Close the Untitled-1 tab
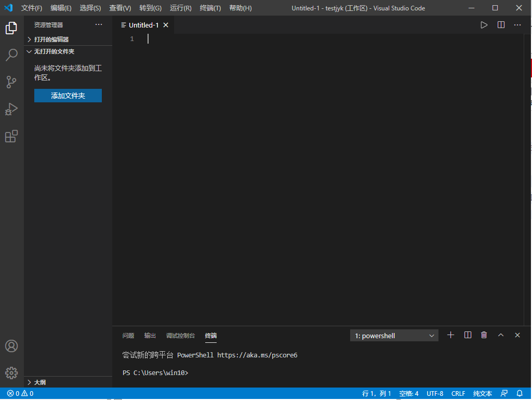 [166, 25]
